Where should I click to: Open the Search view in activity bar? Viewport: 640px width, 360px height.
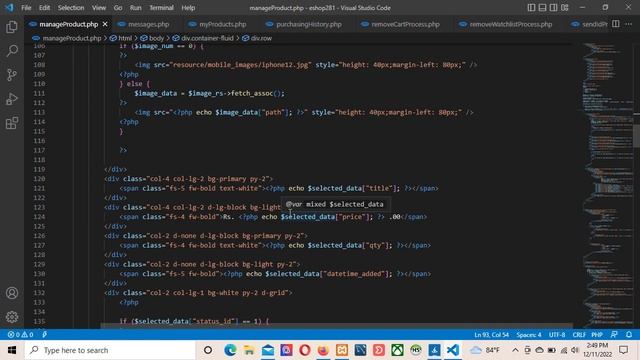click(12, 51)
